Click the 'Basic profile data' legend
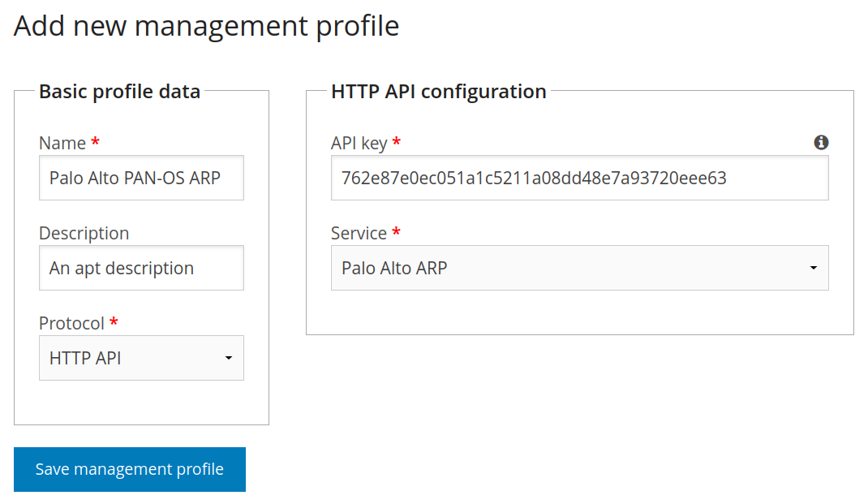 click(119, 92)
